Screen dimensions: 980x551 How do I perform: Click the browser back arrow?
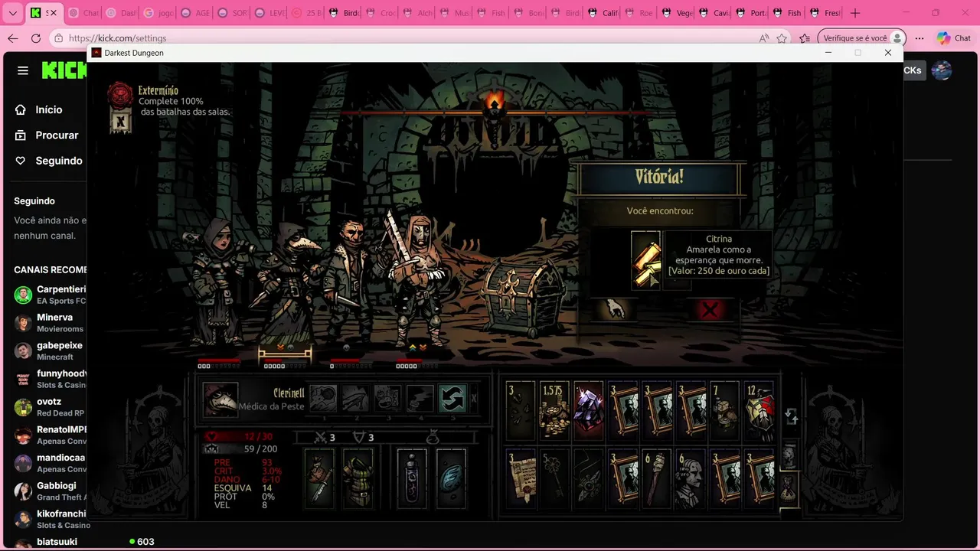coord(13,38)
